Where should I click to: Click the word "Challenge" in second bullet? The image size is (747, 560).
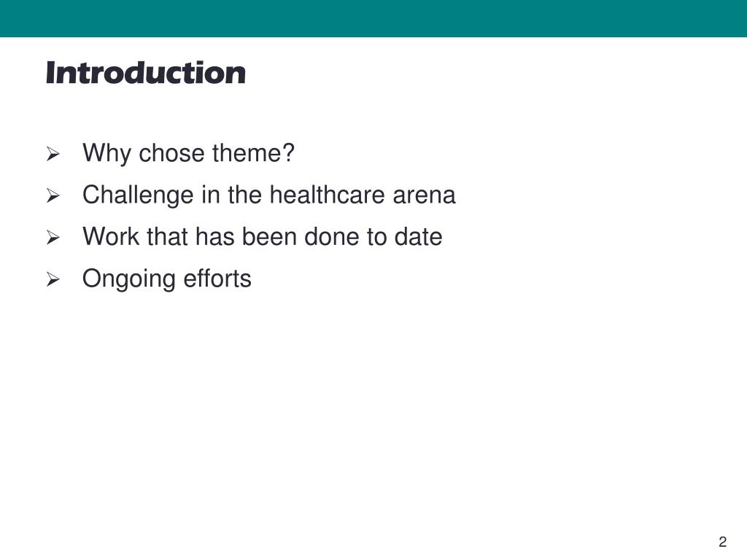coord(138,196)
